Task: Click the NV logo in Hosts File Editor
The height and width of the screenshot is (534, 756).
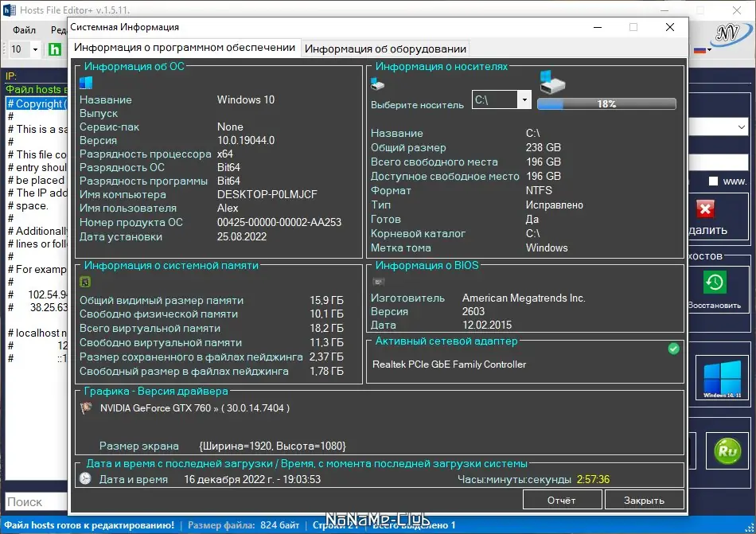Action: pyautogui.click(x=731, y=35)
